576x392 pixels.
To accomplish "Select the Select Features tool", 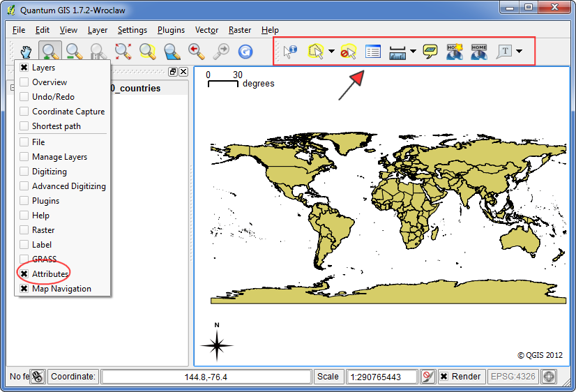I will point(316,52).
